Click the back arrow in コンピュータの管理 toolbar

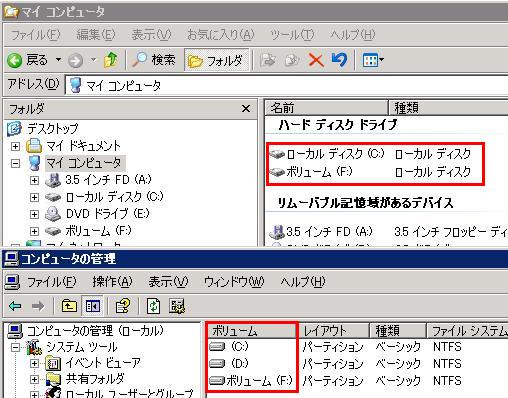tap(15, 306)
